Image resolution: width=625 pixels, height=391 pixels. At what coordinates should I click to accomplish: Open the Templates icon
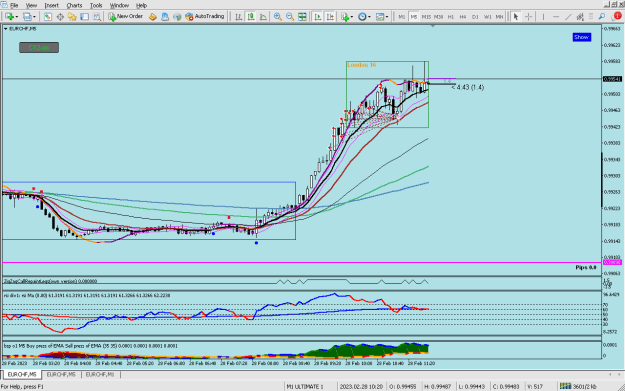coord(380,17)
